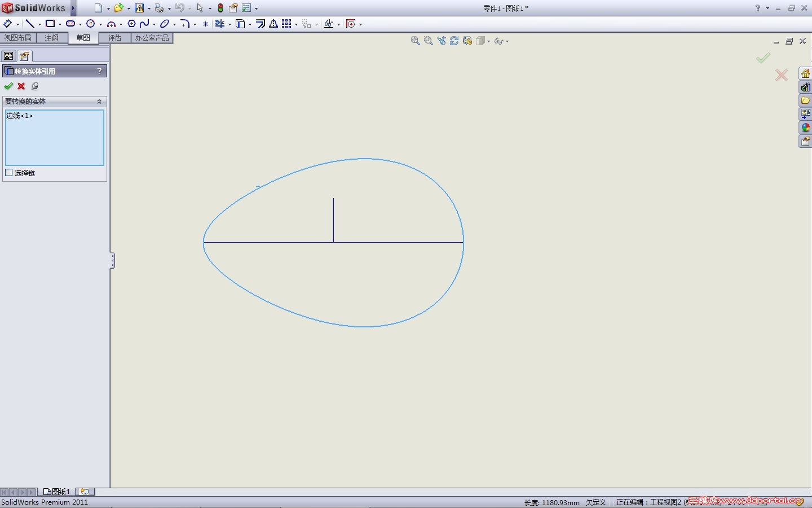This screenshot has width=812, height=508.
Task: Expand the SolidWorks menu arrow beside logo
Action: pos(73,8)
